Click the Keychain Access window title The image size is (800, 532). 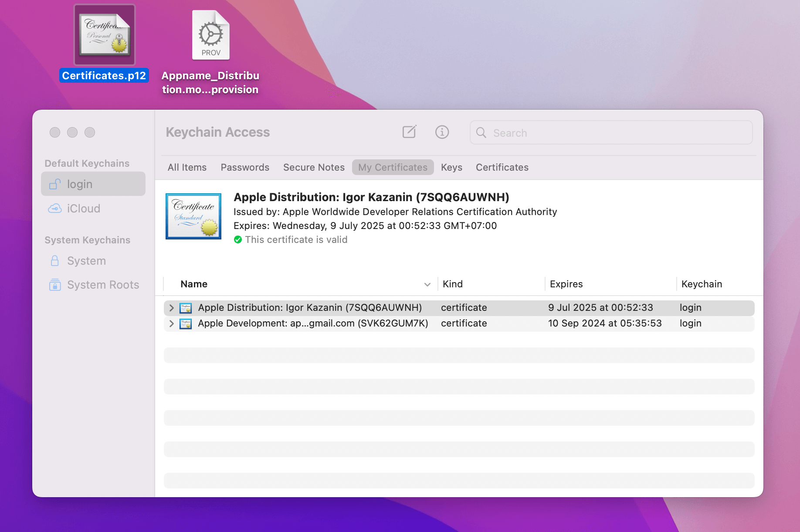(218, 132)
